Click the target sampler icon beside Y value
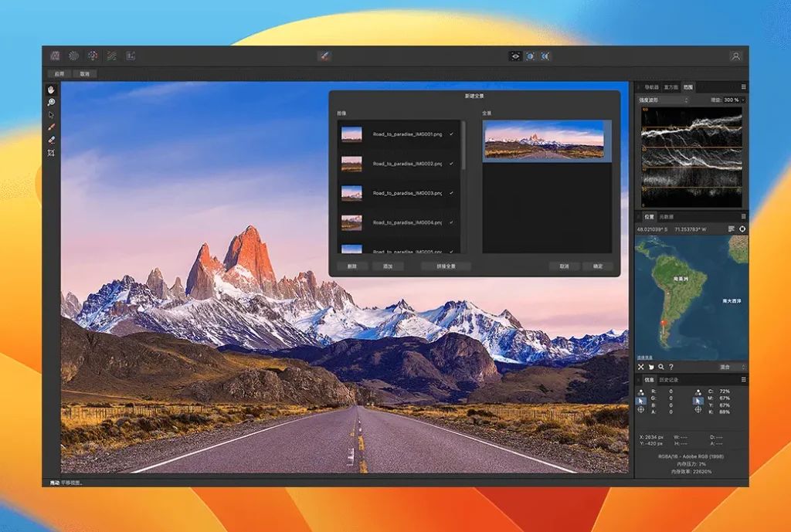Image resolution: width=791 pixels, height=532 pixels. (698, 409)
